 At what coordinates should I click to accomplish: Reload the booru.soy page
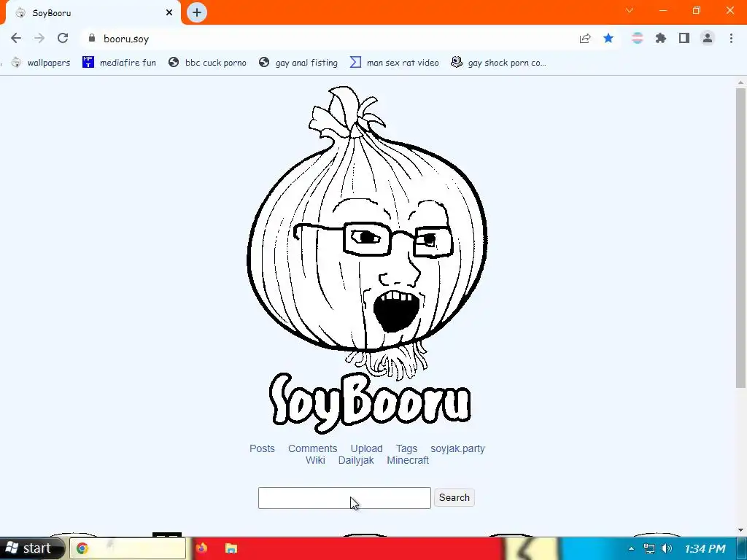click(x=63, y=38)
